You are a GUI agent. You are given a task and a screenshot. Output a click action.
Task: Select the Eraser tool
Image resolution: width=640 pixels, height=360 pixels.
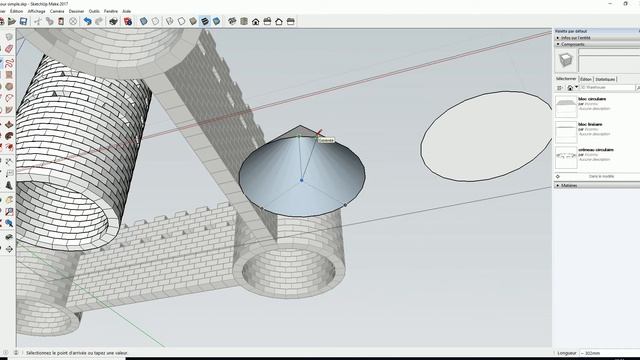[x=9, y=49]
